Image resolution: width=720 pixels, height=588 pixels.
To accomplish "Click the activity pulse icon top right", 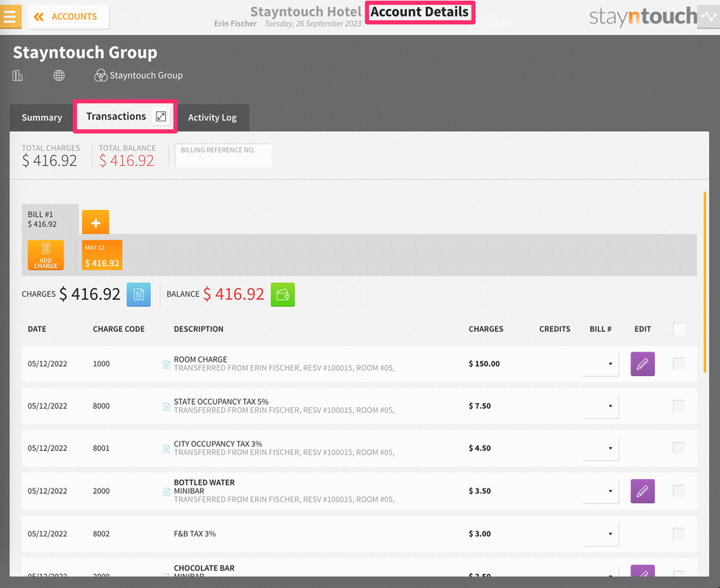I will 708,17.
